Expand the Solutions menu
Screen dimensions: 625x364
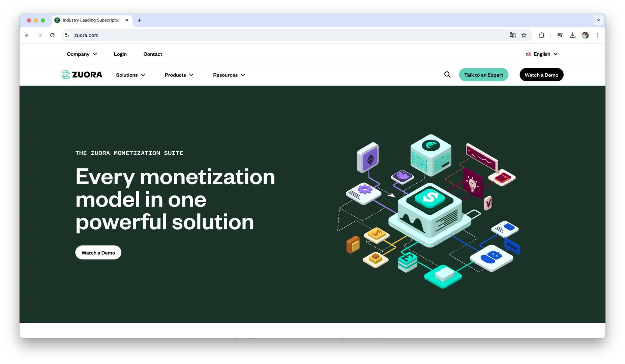[x=131, y=75]
